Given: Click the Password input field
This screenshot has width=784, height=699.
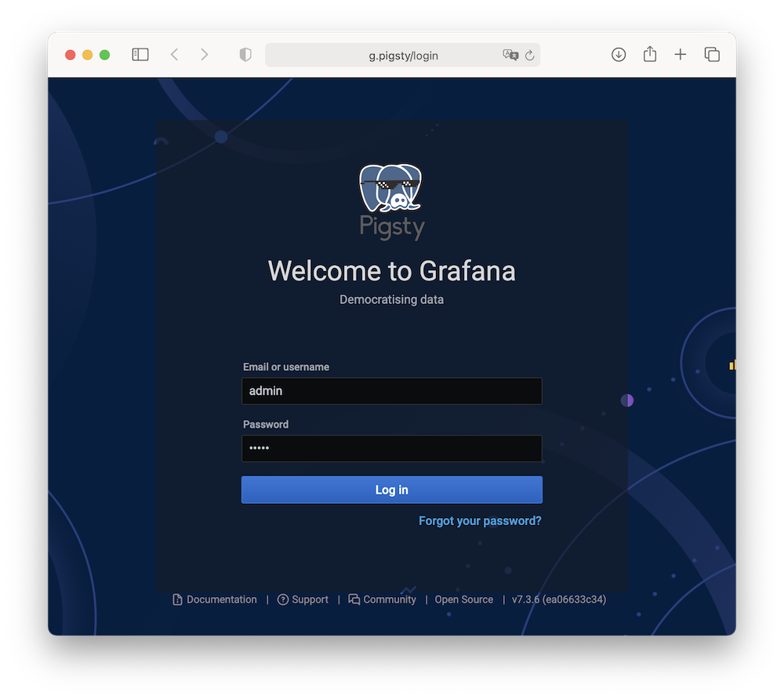Looking at the screenshot, I should pos(391,448).
